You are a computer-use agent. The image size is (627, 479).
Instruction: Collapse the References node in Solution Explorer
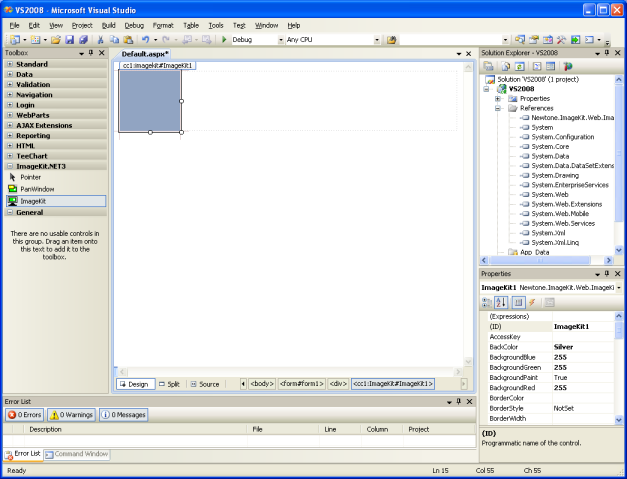click(498, 108)
